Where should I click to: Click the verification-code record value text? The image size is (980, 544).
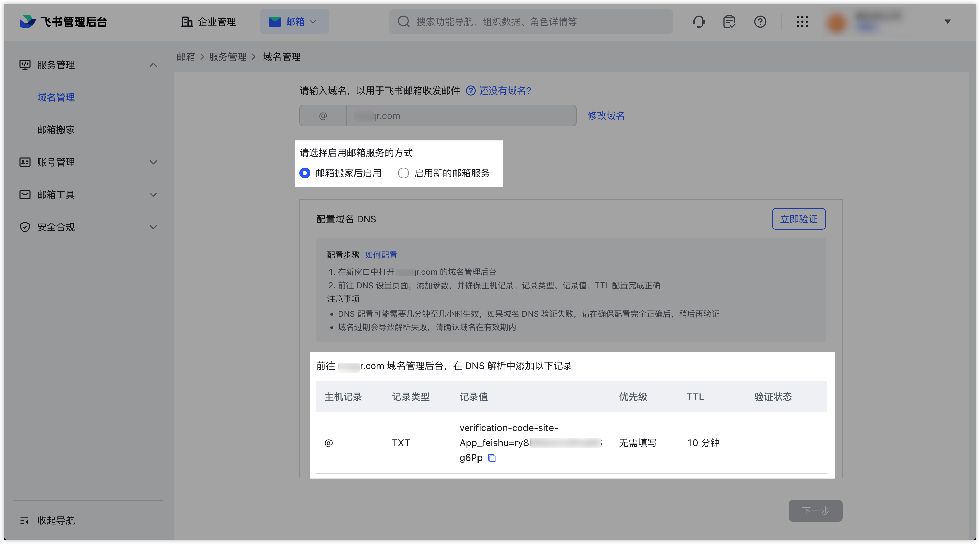coord(531,442)
